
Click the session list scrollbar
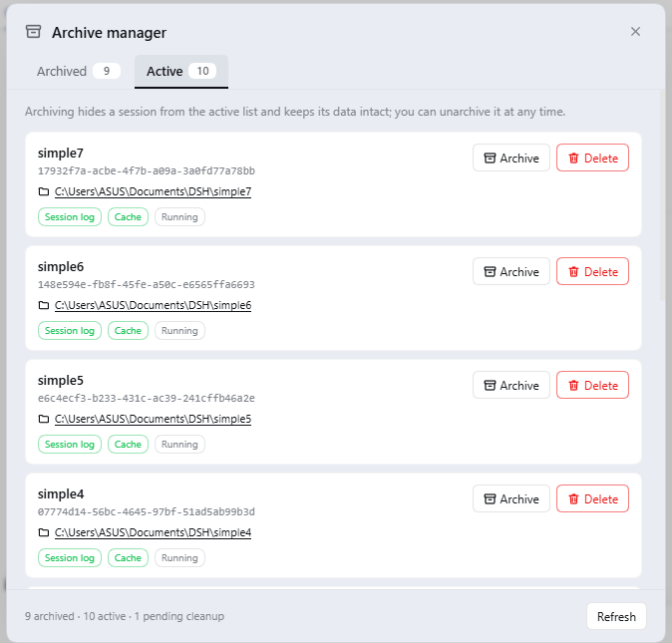[x=662, y=195]
